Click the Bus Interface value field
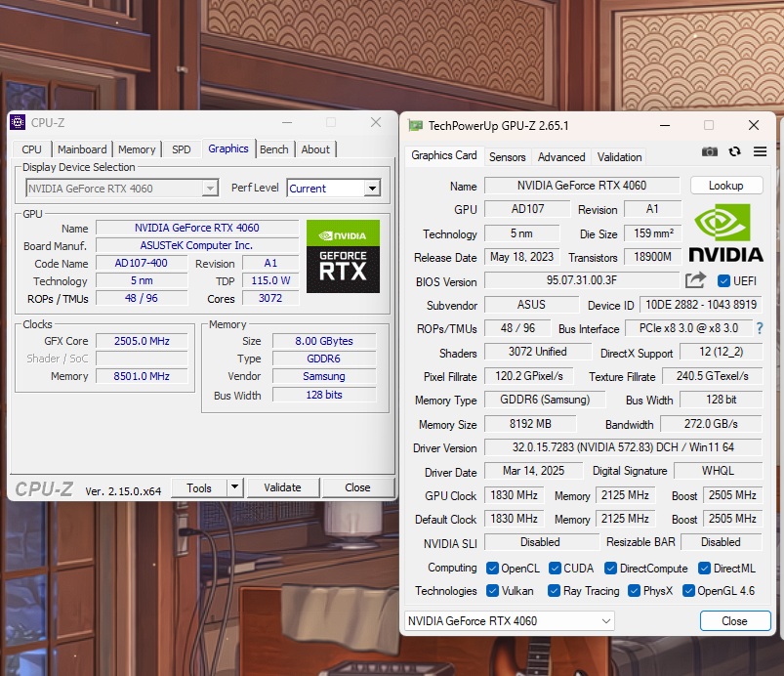This screenshot has height=676, width=784. pos(688,328)
